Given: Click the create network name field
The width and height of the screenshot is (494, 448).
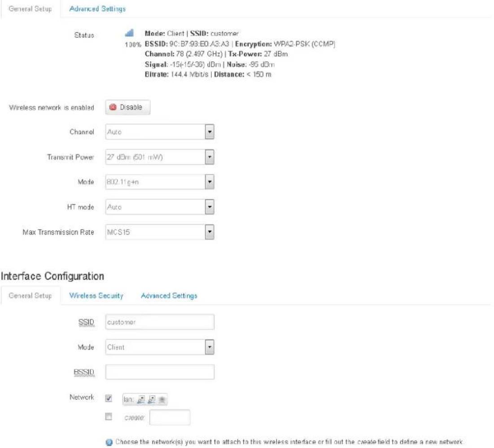Looking at the screenshot, I should 170,417.
